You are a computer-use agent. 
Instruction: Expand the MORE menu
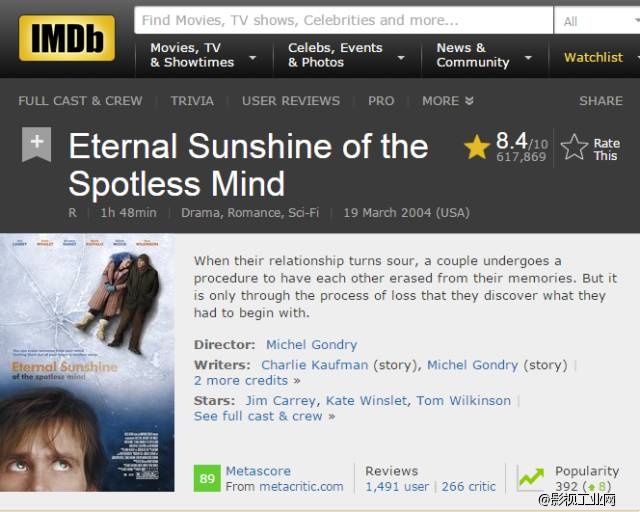448,101
